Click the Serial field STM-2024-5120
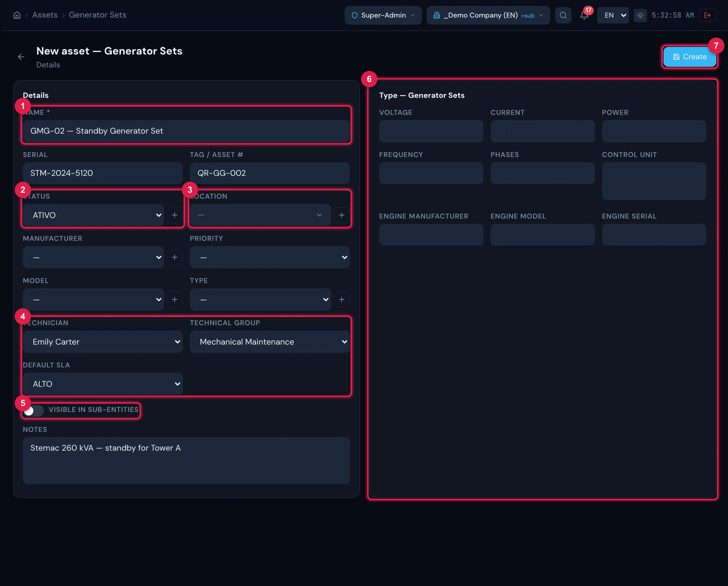The width and height of the screenshot is (728, 586). click(x=103, y=173)
